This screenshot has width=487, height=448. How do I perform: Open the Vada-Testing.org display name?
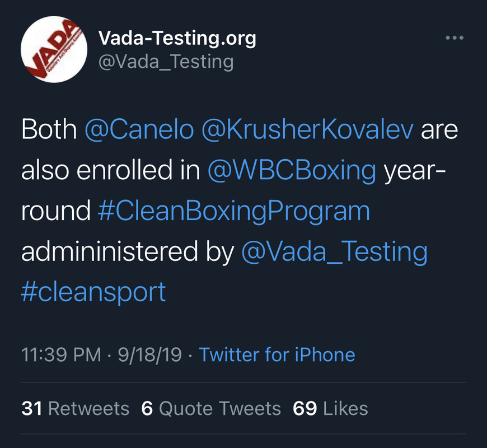pyautogui.click(x=177, y=38)
